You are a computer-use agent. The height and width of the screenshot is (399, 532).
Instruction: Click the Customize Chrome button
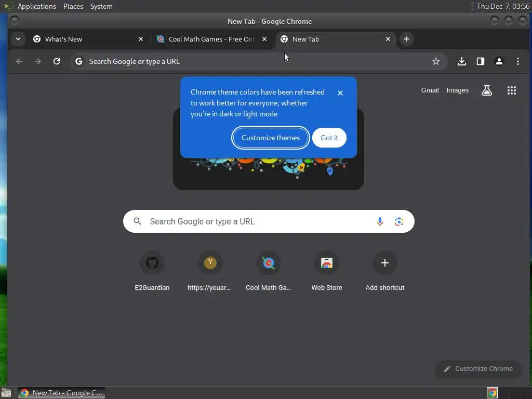click(x=478, y=369)
